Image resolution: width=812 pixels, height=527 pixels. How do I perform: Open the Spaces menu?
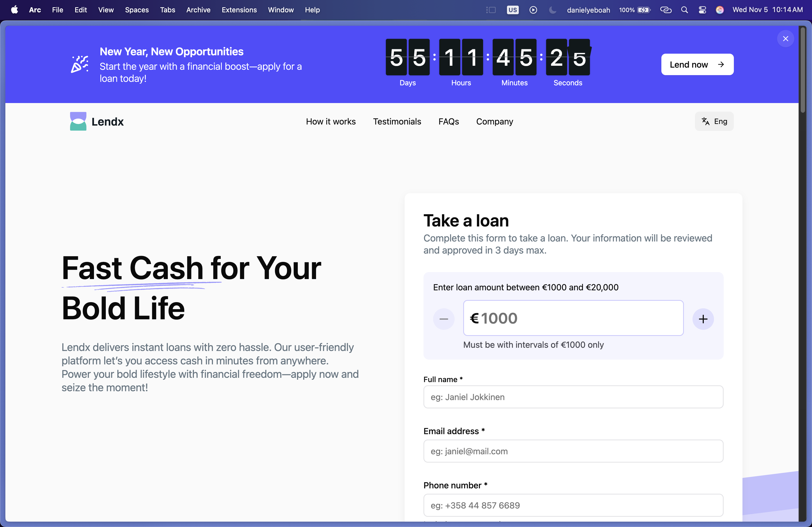(x=137, y=10)
